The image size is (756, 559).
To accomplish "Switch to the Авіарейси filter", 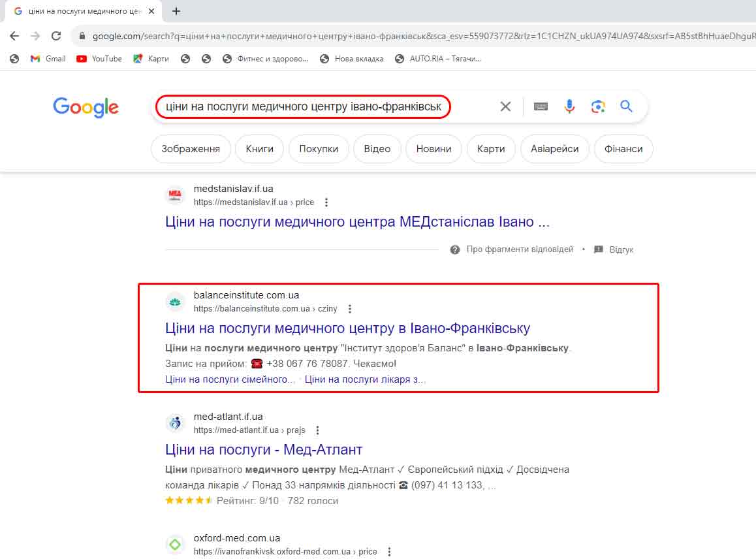I will [x=554, y=149].
